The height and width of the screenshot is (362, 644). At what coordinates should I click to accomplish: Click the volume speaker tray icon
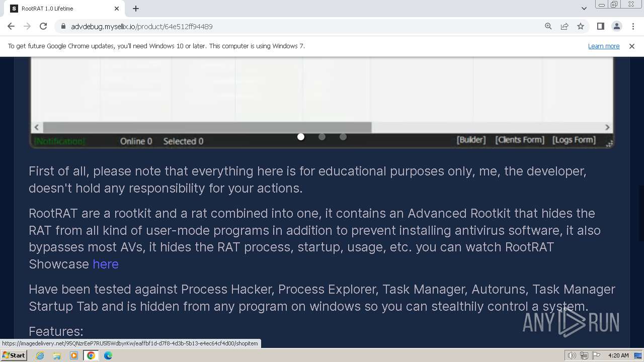click(572, 355)
